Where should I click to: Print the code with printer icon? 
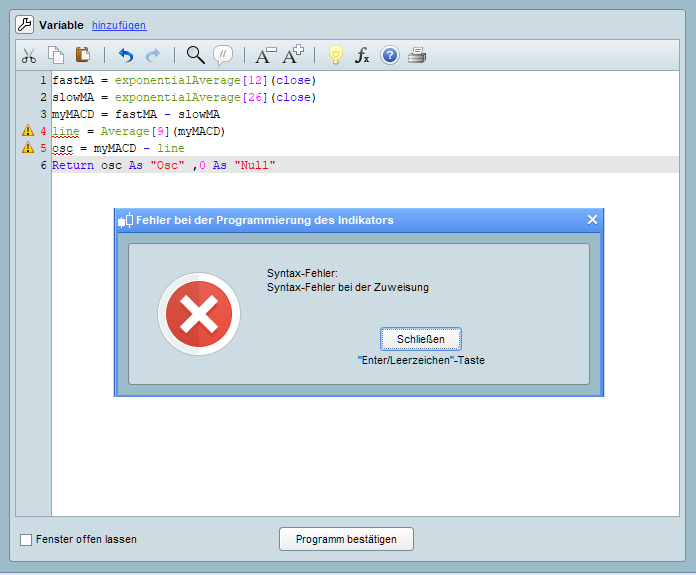[417, 55]
